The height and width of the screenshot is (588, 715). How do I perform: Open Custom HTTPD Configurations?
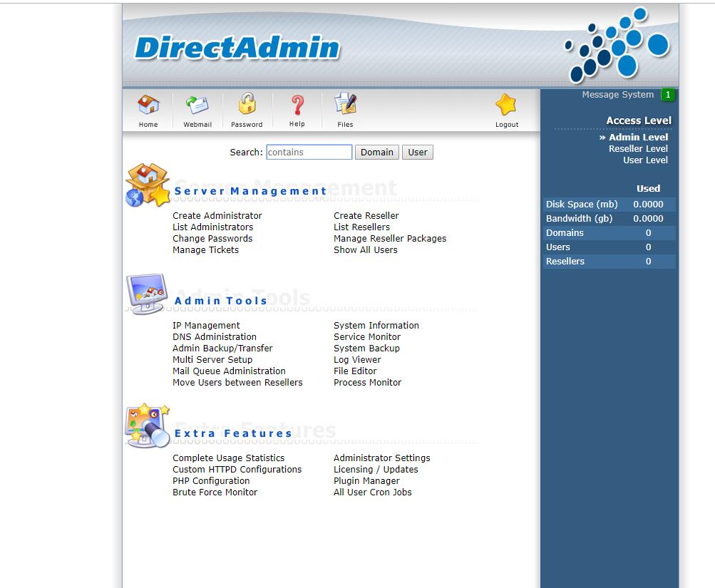pyautogui.click(x=237, y=470)
